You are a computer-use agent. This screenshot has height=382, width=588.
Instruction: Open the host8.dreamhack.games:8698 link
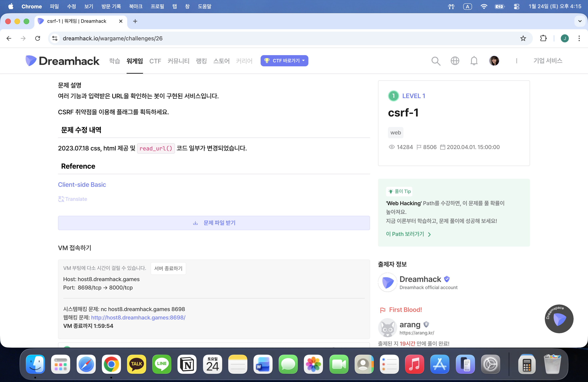coord(138,317)
